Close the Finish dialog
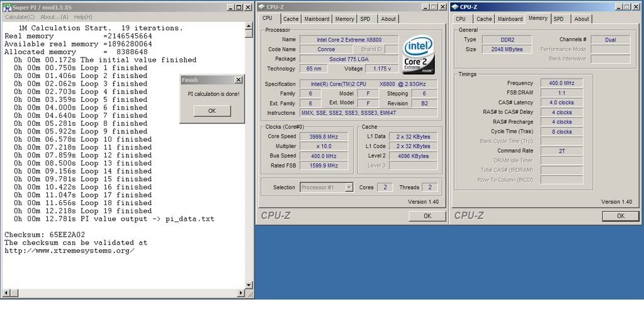The width and height of the screenshot is (644, 309). (238, 79)
